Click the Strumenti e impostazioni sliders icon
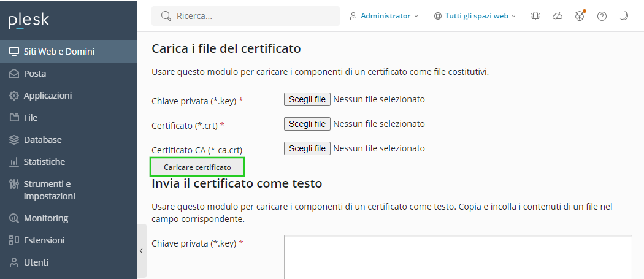 [x=14, y=184]
